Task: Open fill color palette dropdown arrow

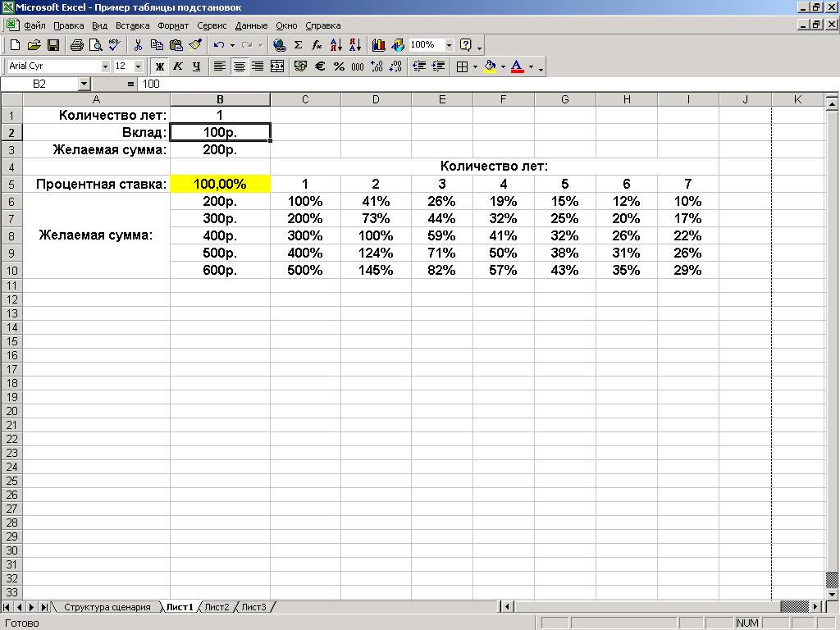Action: (503, 67)
